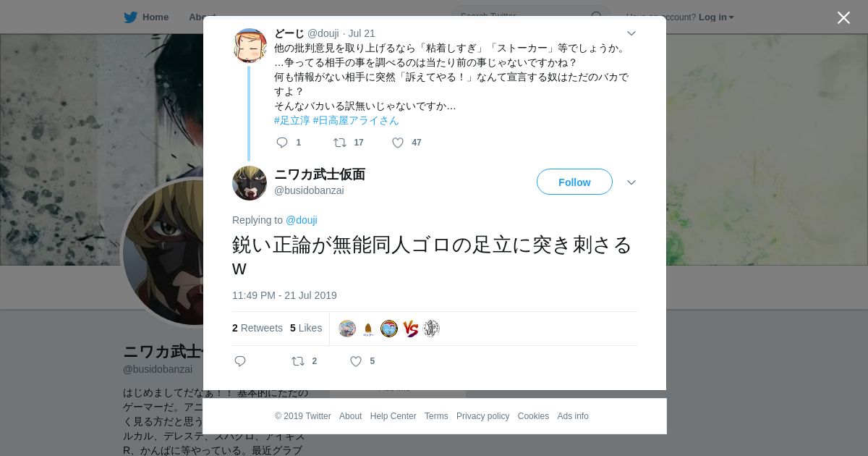
Task: Close the tweet overlay with the X
Action: point(843,17)
